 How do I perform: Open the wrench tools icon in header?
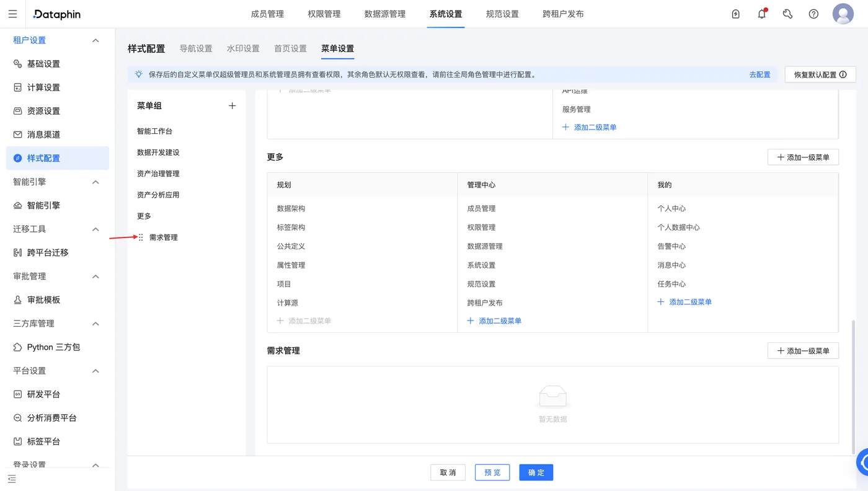coord(787,14)
